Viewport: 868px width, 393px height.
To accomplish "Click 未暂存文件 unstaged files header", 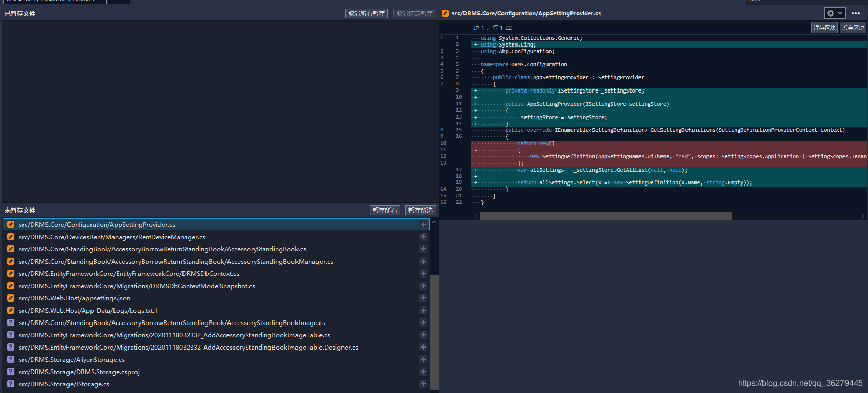I will point(20,211).
